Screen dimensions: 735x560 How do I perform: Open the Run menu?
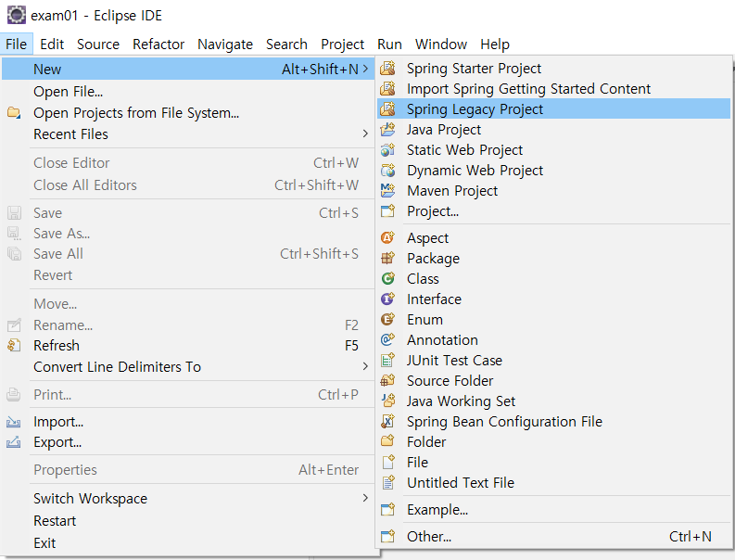[389, 45]
